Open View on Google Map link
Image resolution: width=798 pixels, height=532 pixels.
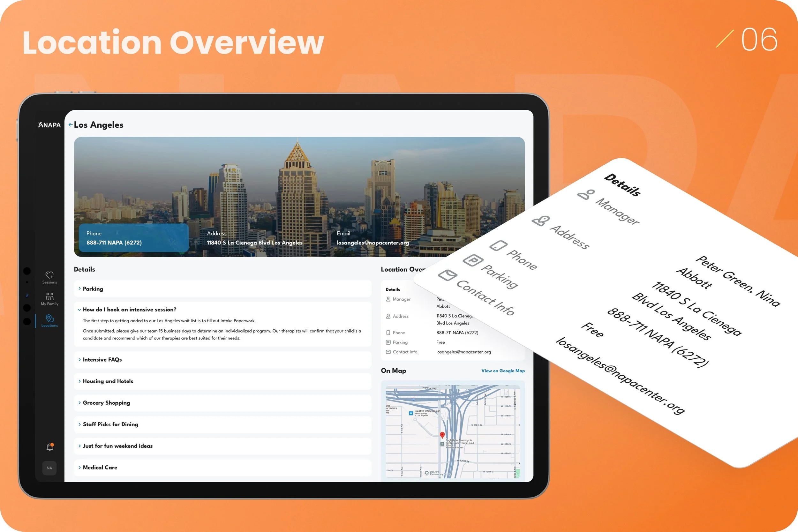point(503,371)
